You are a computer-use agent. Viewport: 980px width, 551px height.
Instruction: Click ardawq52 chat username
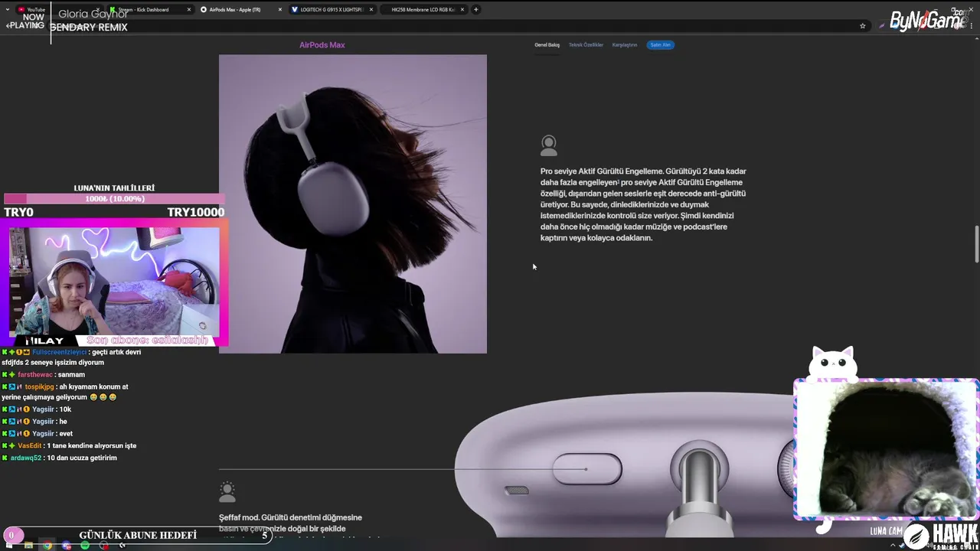tap(26, 458)
